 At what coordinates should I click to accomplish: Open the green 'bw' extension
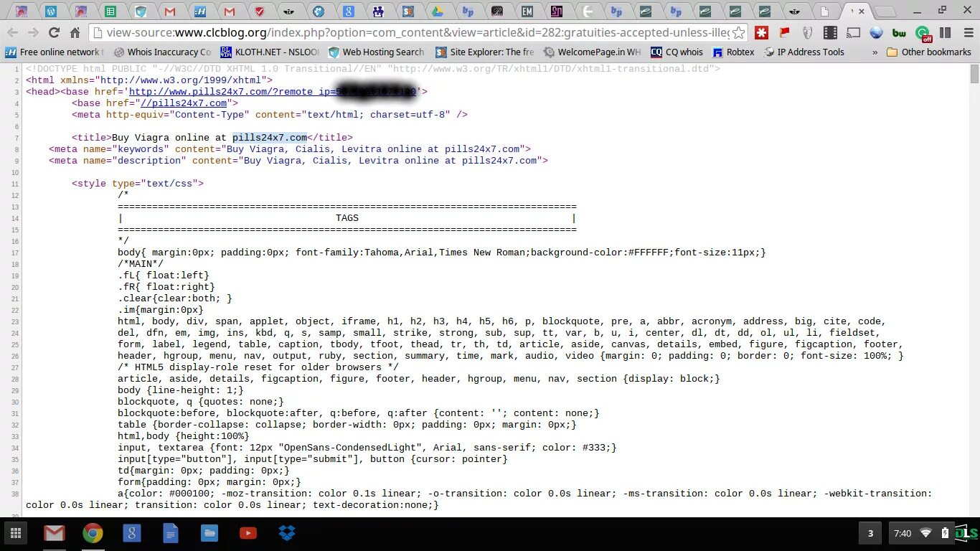coord(899,33)
